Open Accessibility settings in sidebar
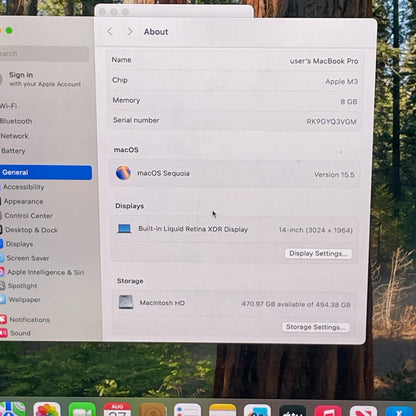 point(23,187)
